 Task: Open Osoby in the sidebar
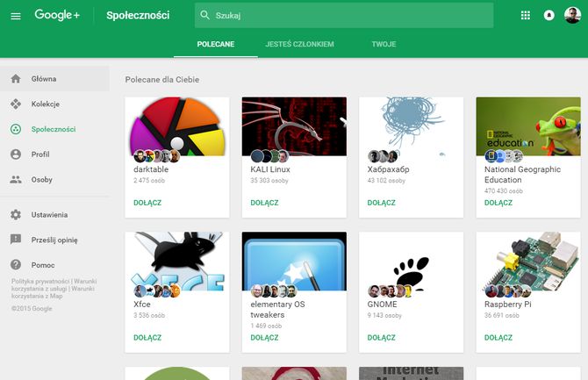[x=54, y=179]
